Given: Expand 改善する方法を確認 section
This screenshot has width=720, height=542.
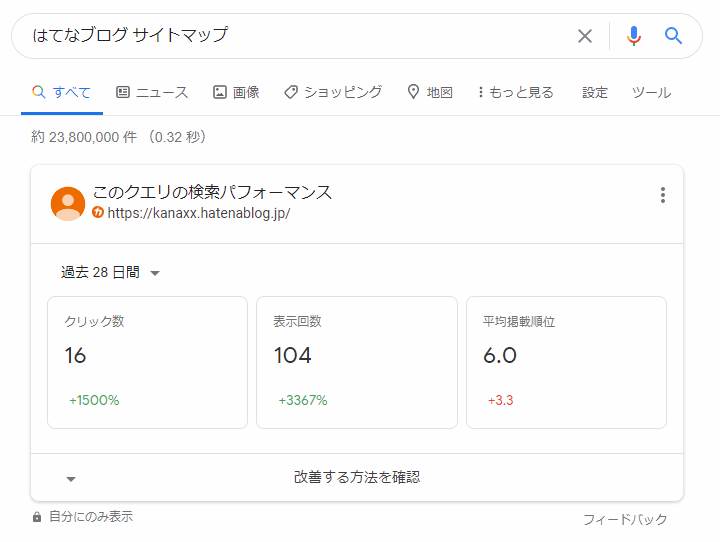Looking at the screenshot, I should click(x=357, y=477).
